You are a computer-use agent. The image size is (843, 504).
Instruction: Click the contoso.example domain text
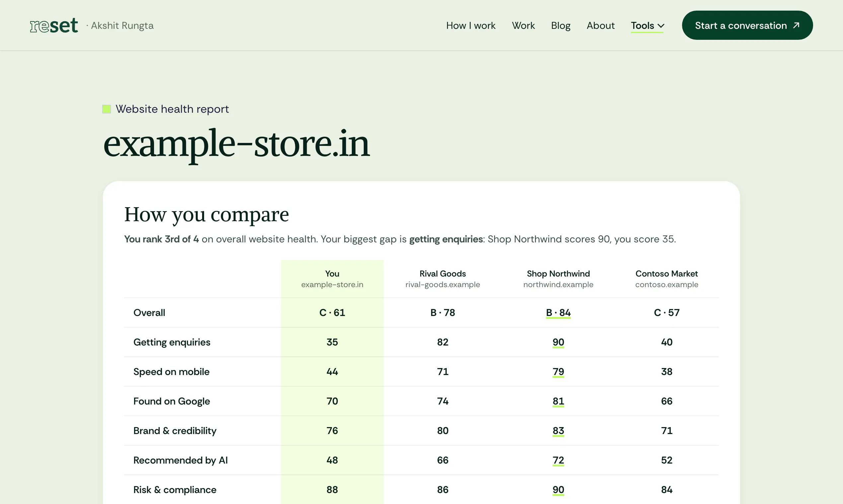(666, 284)
